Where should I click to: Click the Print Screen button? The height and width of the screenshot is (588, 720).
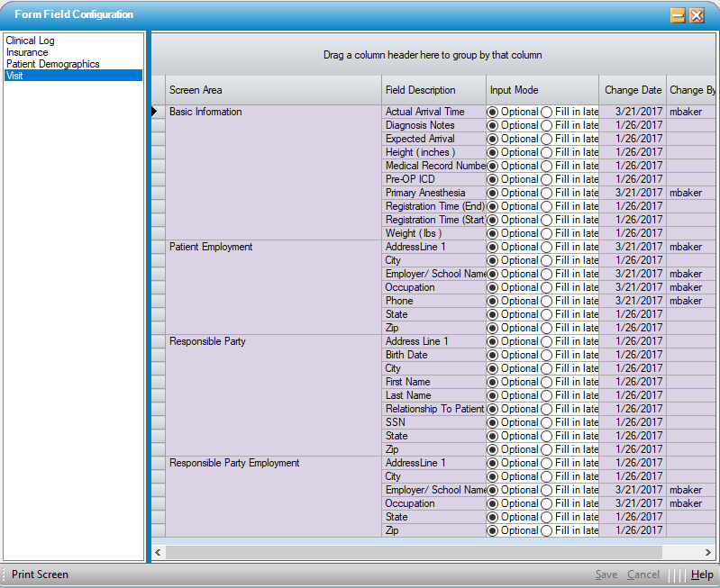(x=40, y=574)
